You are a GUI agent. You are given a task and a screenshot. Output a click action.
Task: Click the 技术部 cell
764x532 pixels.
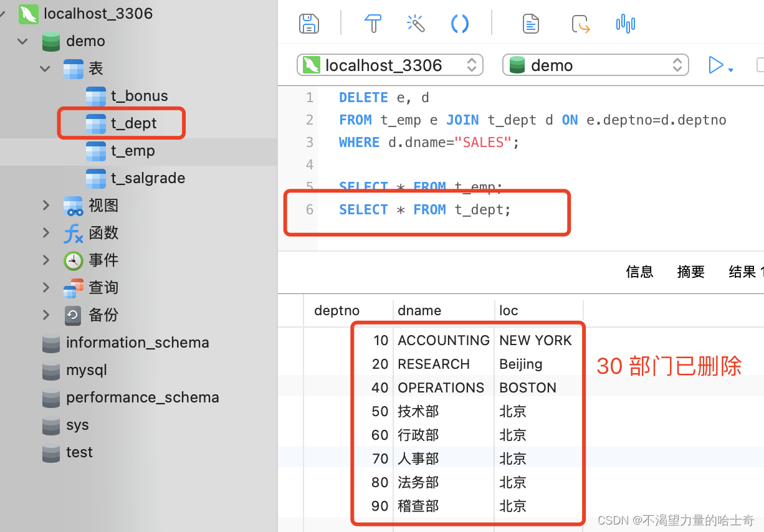(x=418, y=411)
